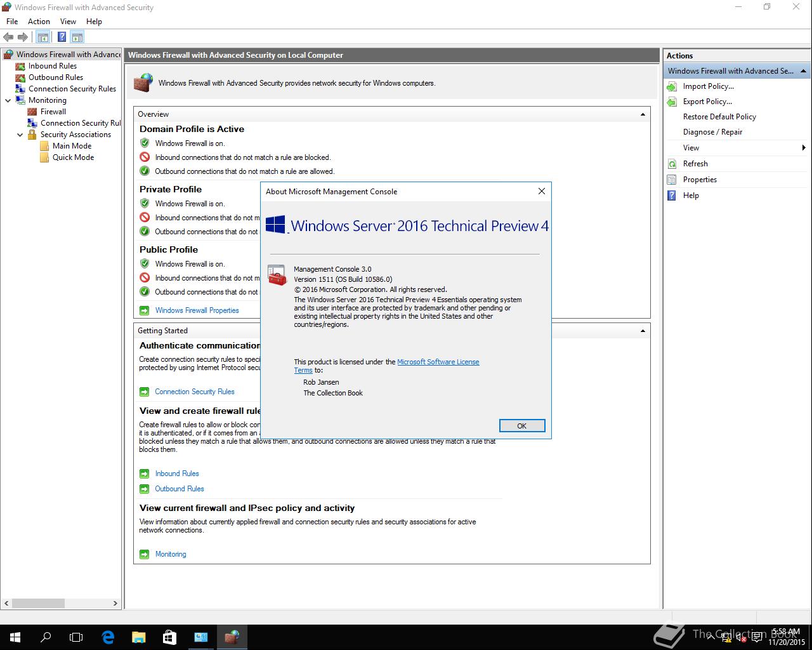Open the Outbound Rules link
This screenshot has width=812, height=650.
pyautogui.click(x=180, y=489)
